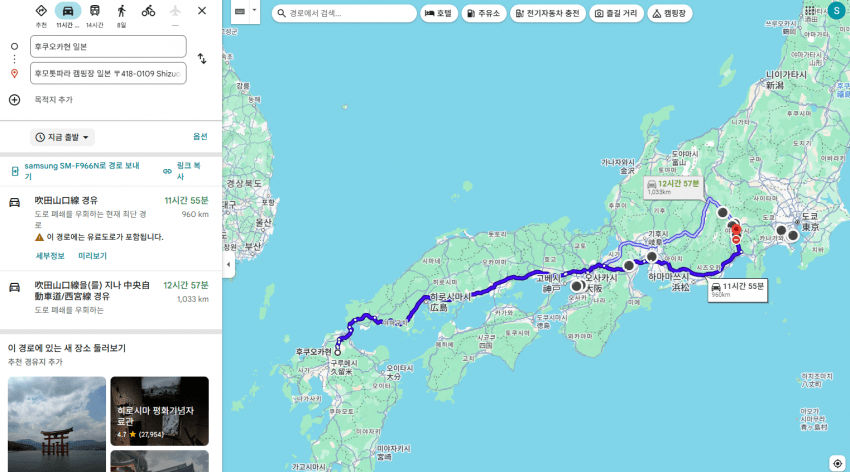Select the 캠핑장 campground filter chip
This screenshot has width=850, height=472.
pyautogui.click(x=670, y=14)
